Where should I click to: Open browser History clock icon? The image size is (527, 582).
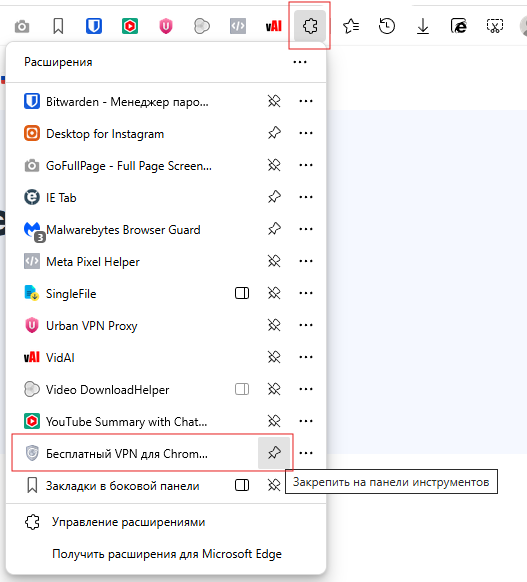pos(387,26)
